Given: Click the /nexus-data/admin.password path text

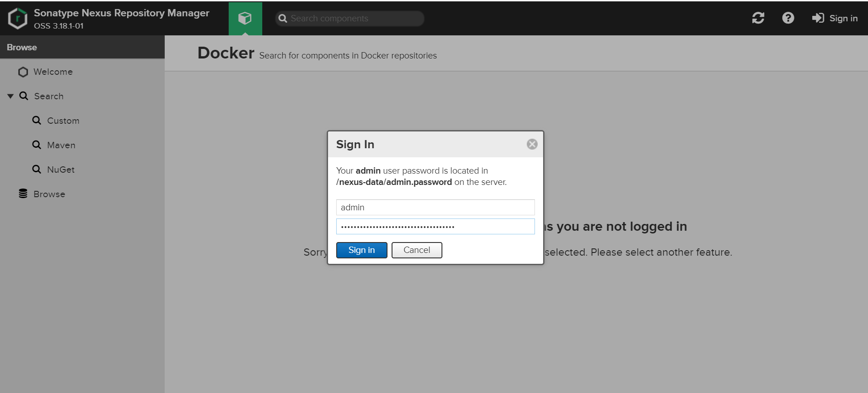Looking at the screenshot, I should click(394, 182).
